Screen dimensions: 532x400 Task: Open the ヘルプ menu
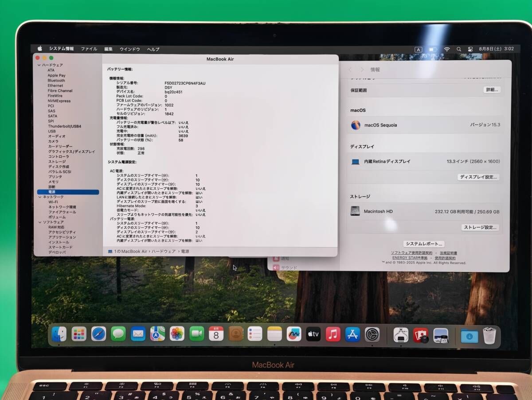point(153,49)
